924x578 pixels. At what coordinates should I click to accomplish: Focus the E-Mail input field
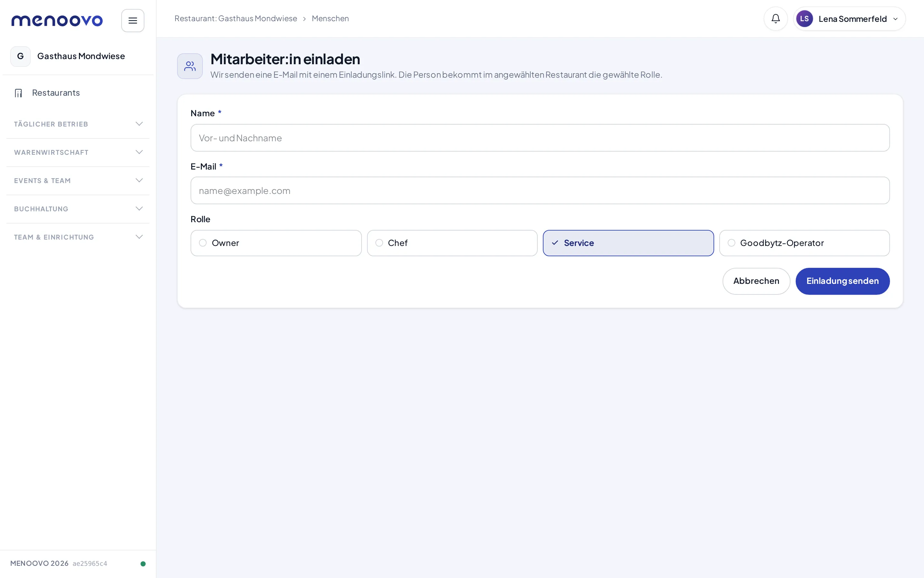tap(540, 190)
